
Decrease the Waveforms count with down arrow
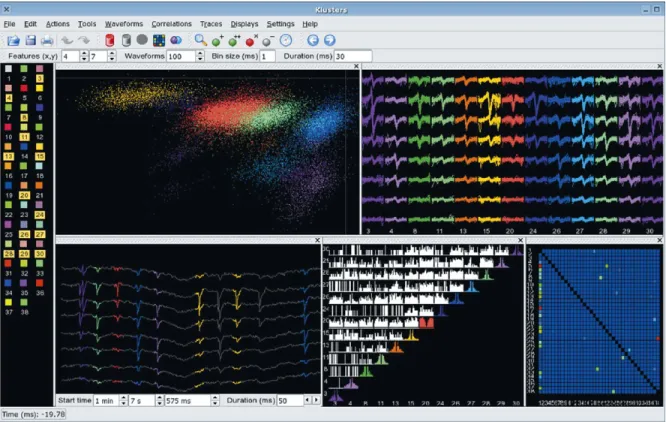(200, 59)
